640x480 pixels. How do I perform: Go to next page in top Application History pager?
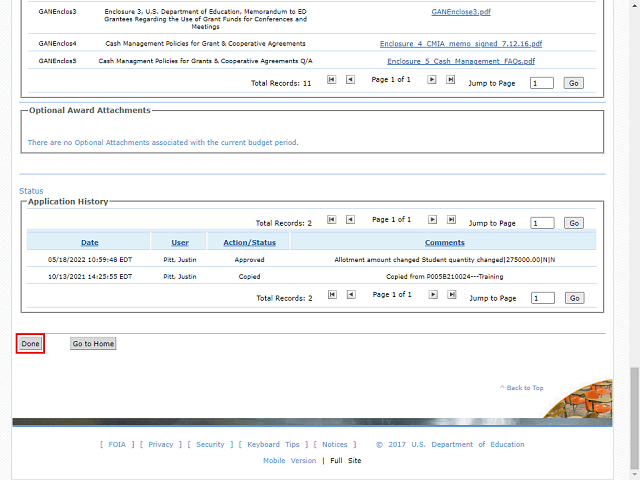pos(432,220)
